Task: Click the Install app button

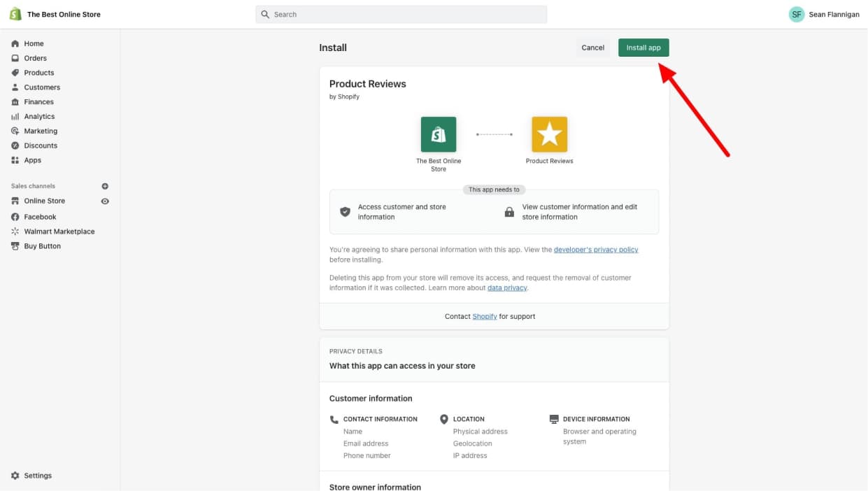Action: click(x=643, y=48)
